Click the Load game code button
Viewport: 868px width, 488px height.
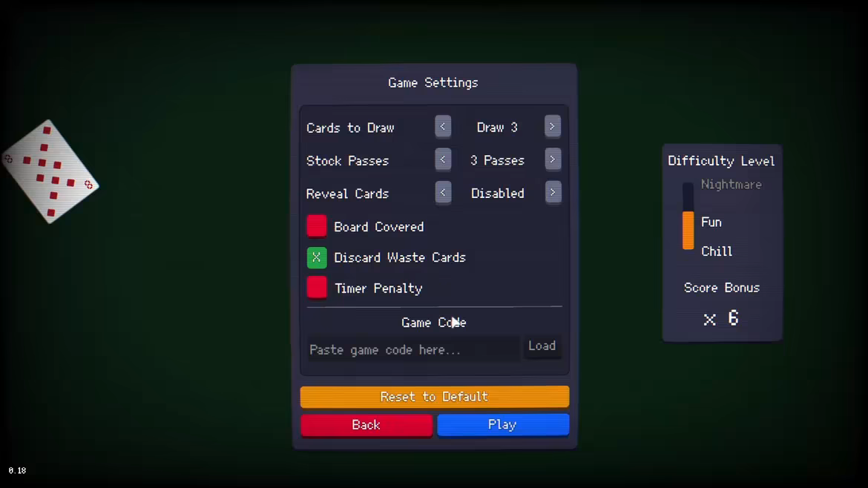tap(542, 346)
